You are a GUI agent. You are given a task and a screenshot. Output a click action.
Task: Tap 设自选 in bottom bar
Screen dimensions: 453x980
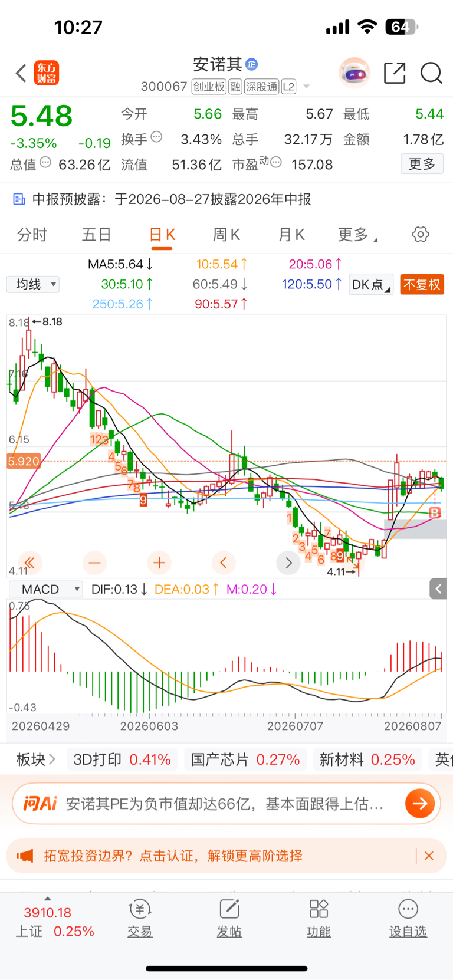click(x=408, y=919)
